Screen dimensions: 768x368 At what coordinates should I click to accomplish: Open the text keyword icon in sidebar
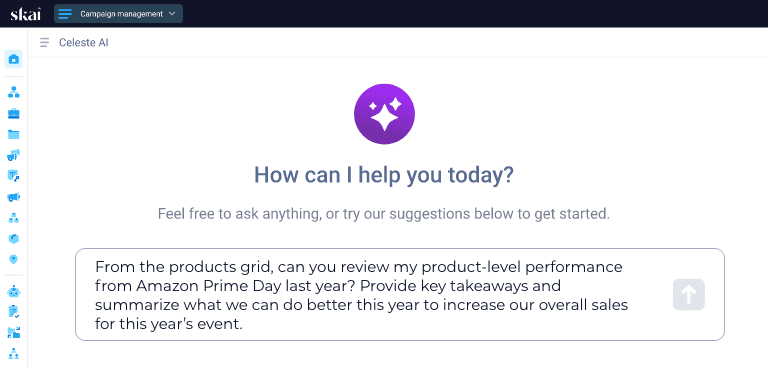click(x=14, y=176)
